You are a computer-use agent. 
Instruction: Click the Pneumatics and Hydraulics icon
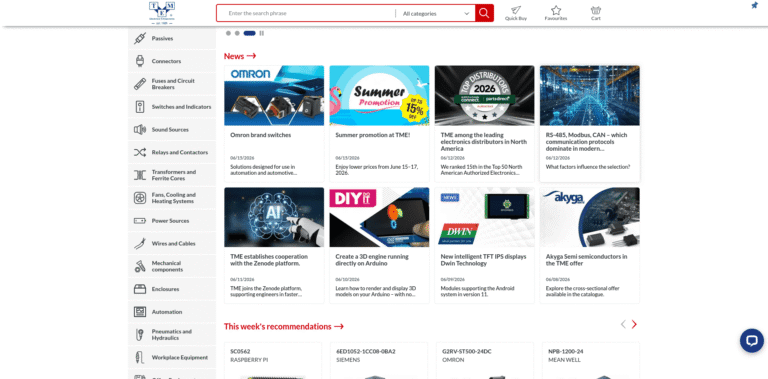pyautogui.click(x=140, y=334)
